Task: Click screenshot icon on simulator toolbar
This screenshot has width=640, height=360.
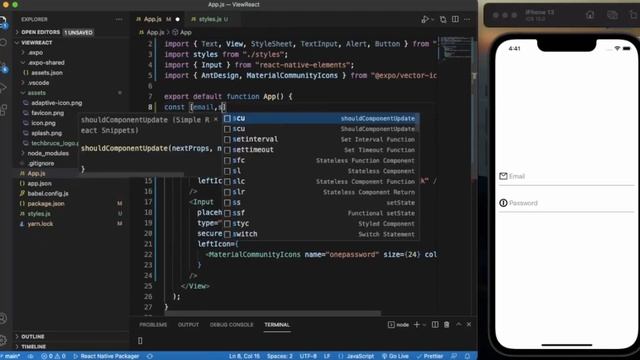Action: click(612, 15)
